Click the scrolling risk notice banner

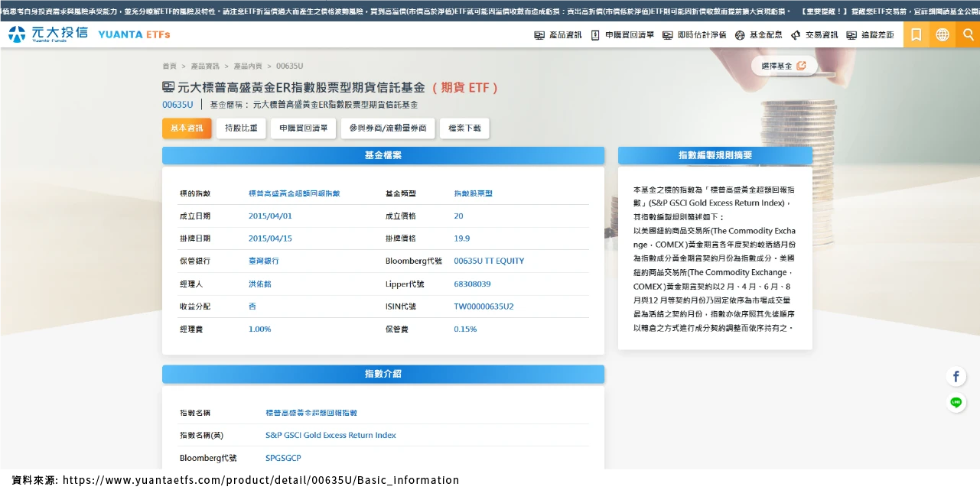tap(490, 11)
